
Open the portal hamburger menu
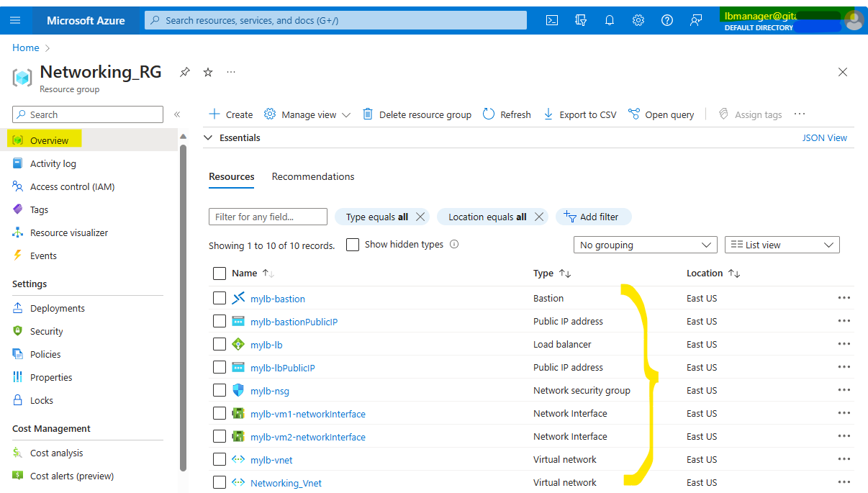point(15,20)
